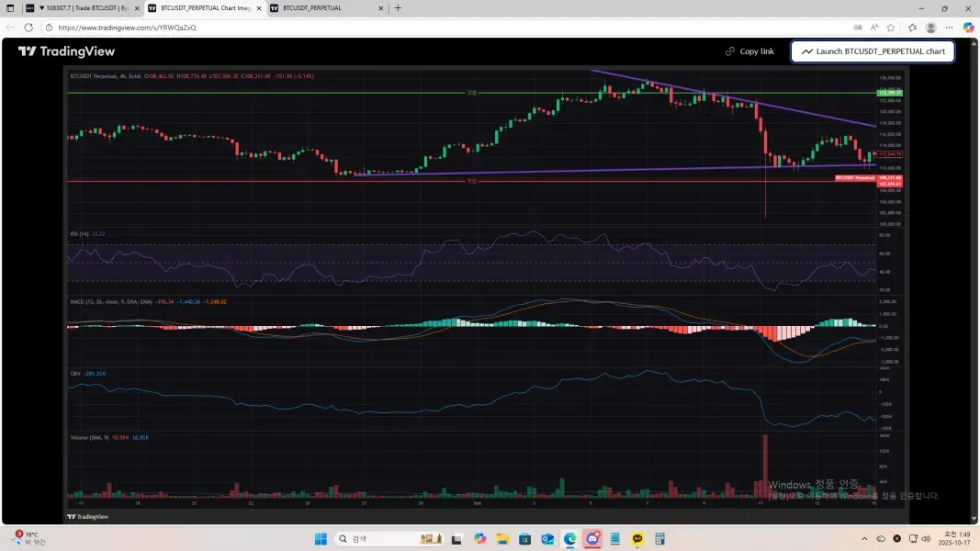Open the browser profile avatar

(x=930, y=28)
